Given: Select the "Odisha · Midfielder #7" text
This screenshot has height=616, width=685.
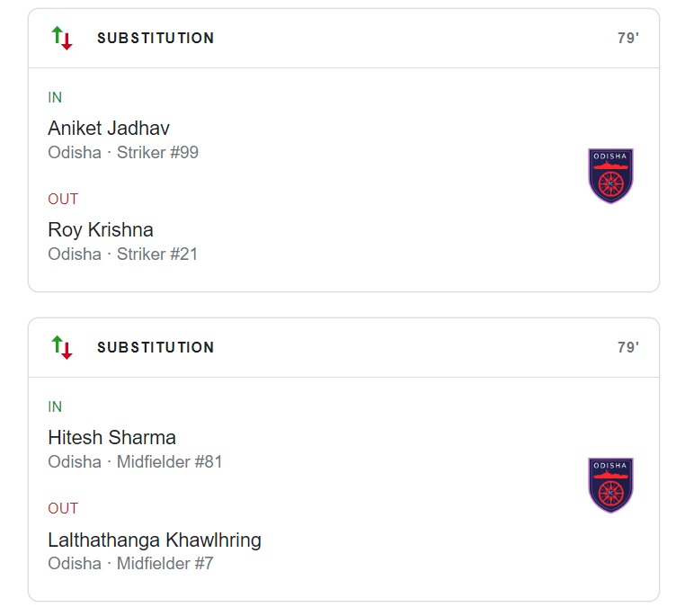Looking at the screenshot, I should tap(130, 564).
